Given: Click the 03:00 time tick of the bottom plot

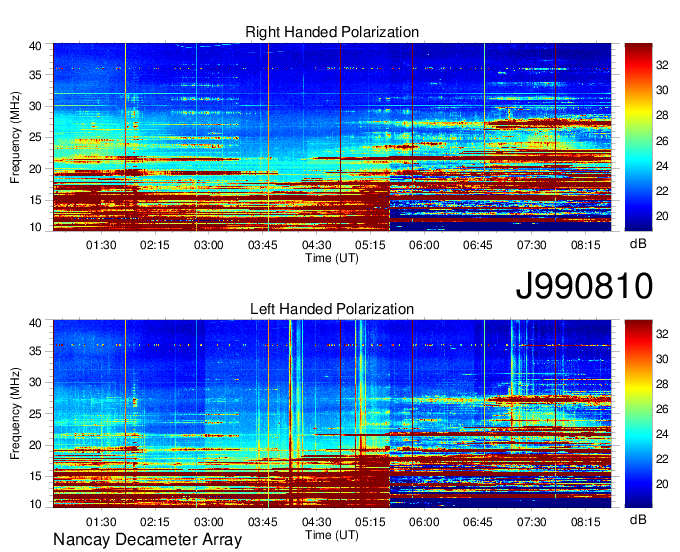Looking at the screenshot, I should (x=209, y=522).
